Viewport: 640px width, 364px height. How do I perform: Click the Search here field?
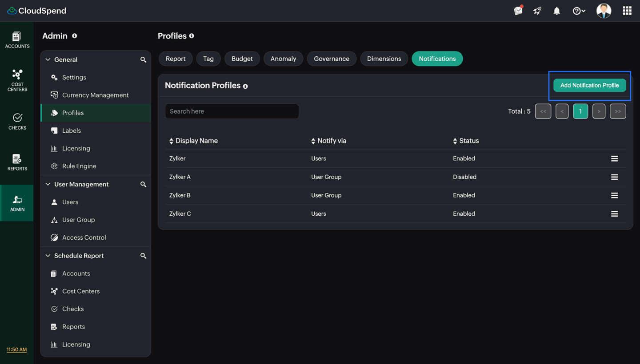pos(232,111)
